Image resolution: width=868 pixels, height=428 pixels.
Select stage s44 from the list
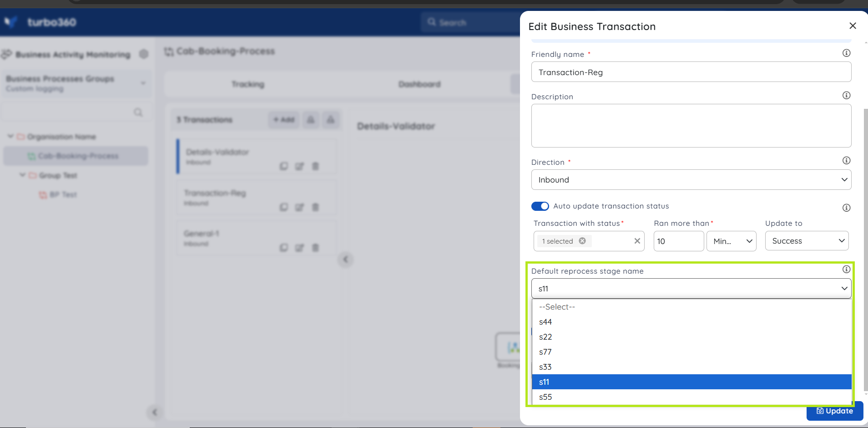[691, 322]
